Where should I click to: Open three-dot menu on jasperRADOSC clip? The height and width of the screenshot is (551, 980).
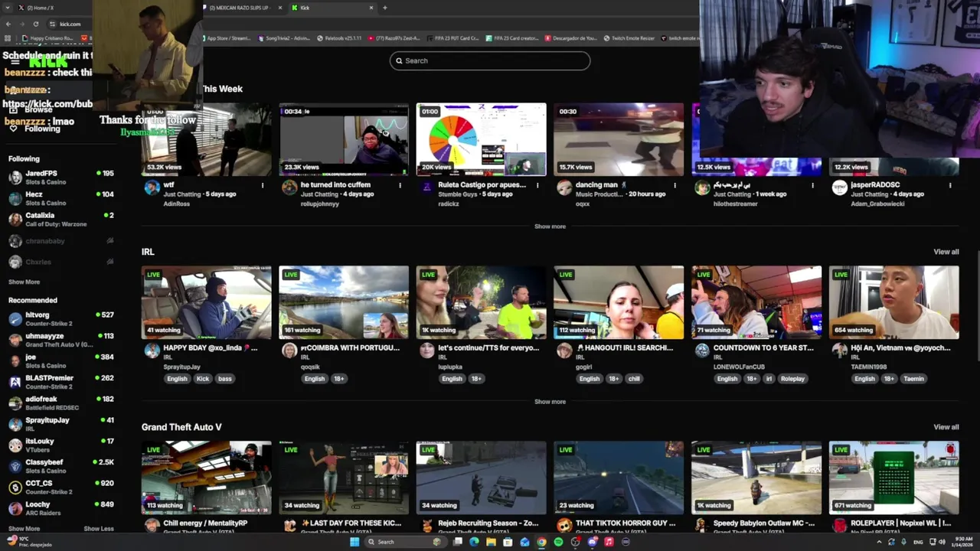click(x=950, y=185)
